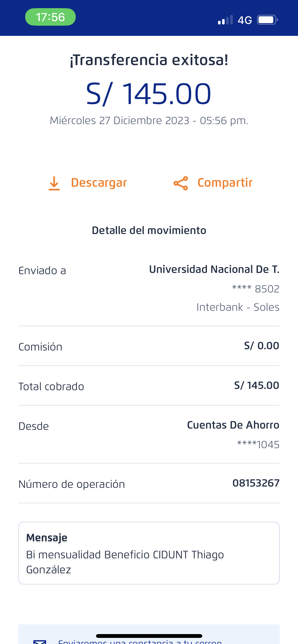Tap the transfer date and time text

pos(149,121)
